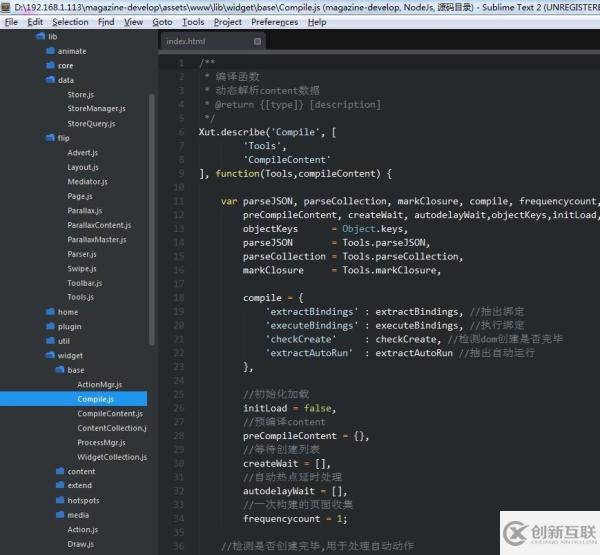Click the sidebar vertical scrollbar
The image size is (600, 555).
point(152,219)
